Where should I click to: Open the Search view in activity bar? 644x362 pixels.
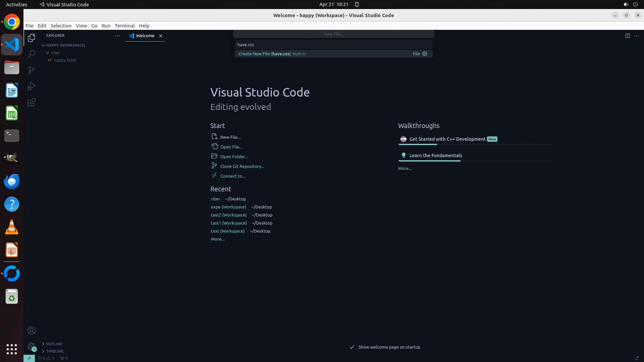pyautogui.click(x=32, y=54)
